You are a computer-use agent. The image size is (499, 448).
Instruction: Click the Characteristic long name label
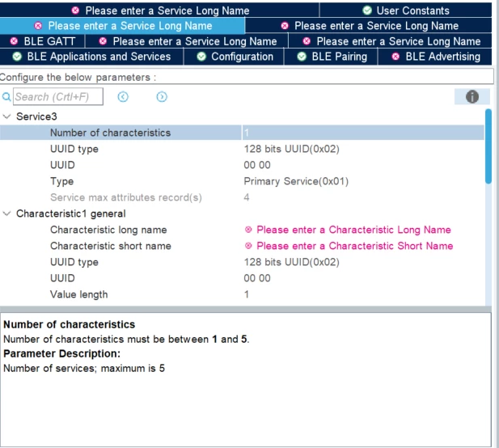tap(108, 230)
